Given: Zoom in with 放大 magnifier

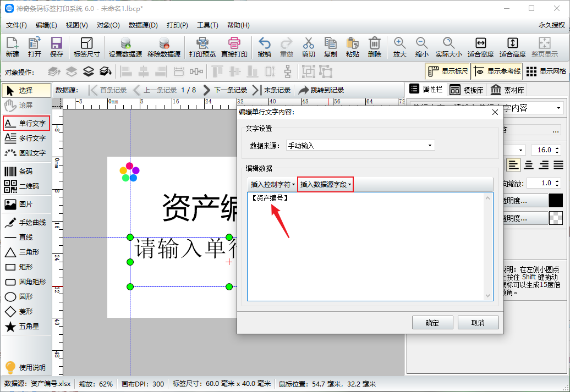Looking at the screenshot, I should tap(399, 47).
